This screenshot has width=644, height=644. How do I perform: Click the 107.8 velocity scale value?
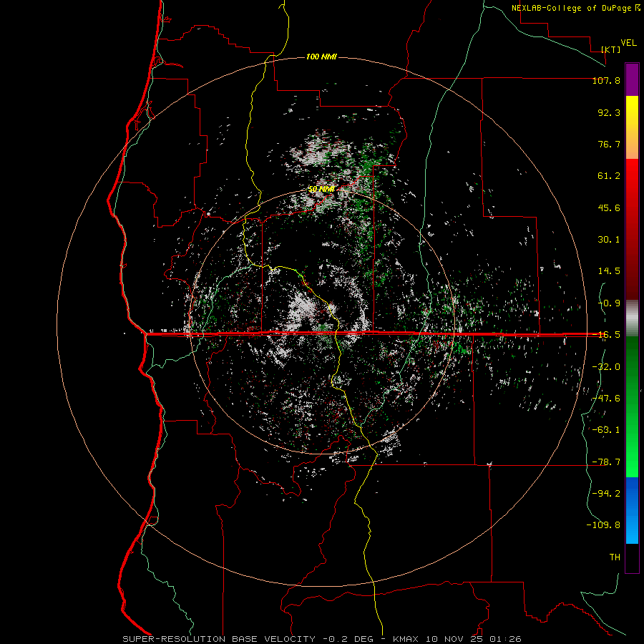pyautogui.click(x=606, y=80)
